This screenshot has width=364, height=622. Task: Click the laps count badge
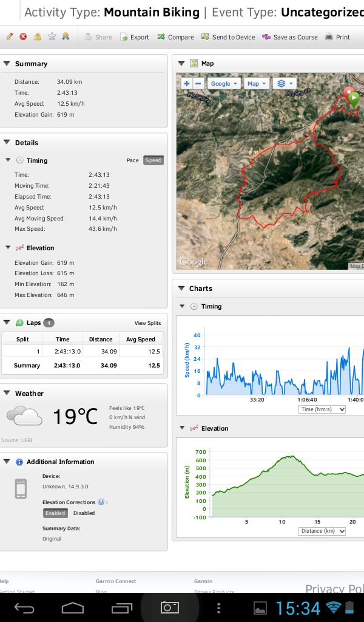49,323
